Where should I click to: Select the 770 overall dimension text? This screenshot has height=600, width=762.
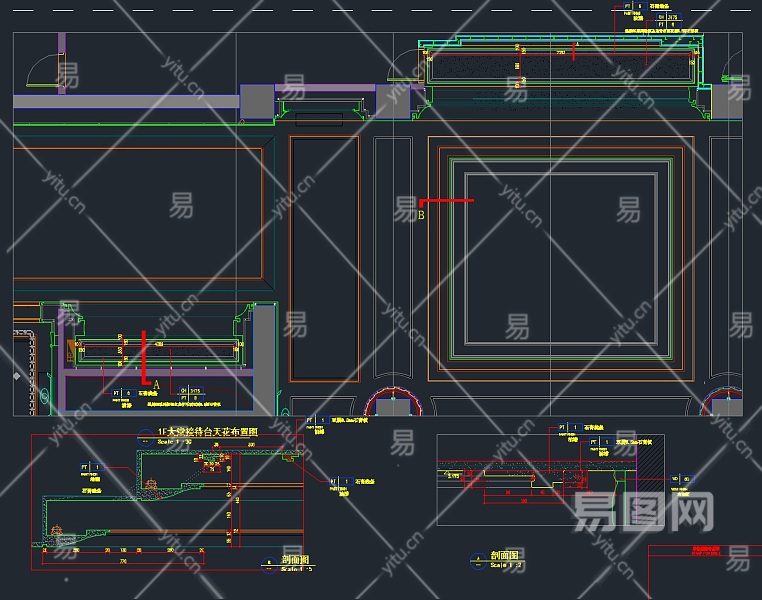[123, 561]
